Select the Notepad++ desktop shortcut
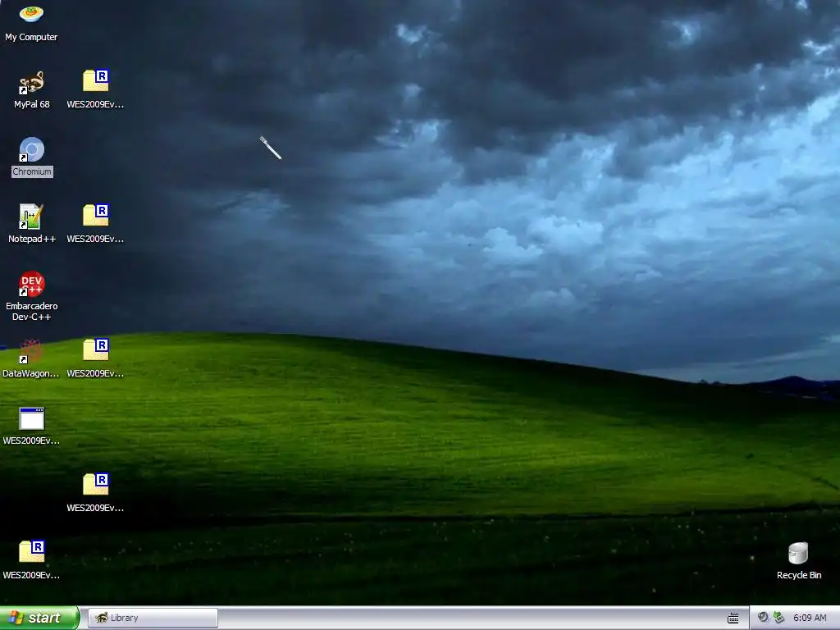This screenshot has width=840, height=630. pos(32,224)
